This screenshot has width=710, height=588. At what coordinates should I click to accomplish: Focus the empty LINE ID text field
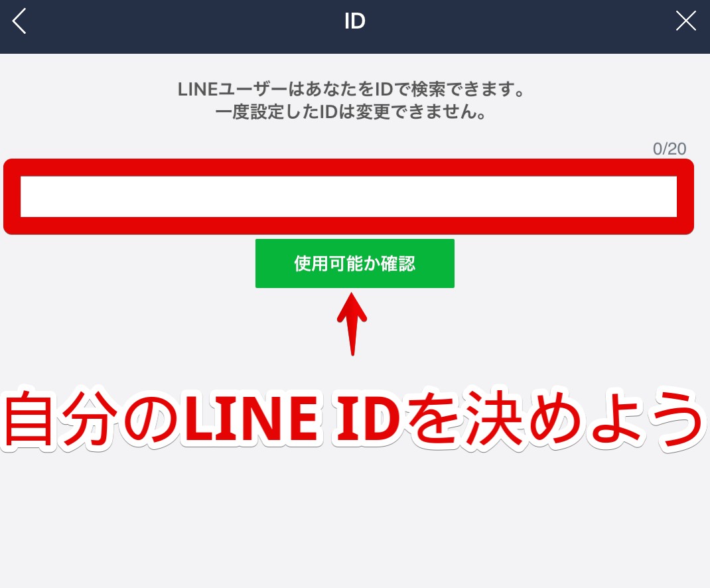[348, 196]
